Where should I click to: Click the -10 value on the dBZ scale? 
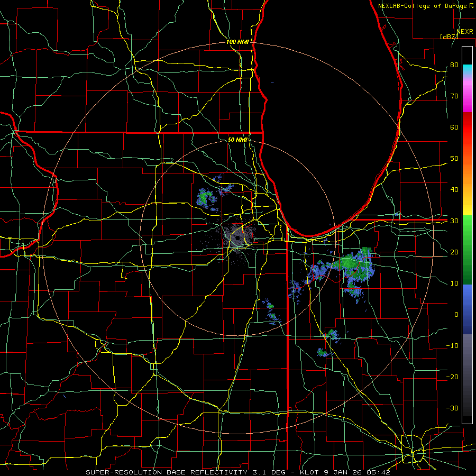452,346
